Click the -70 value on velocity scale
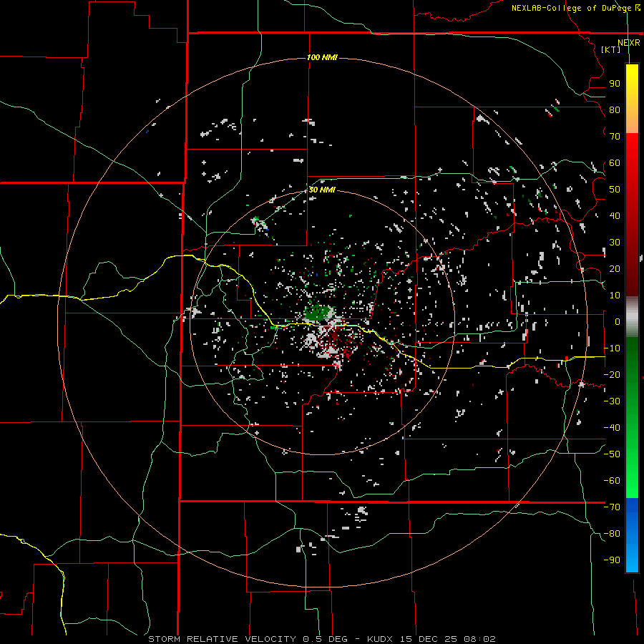Screen dimensions: 644x644 [x=612, y=507]
